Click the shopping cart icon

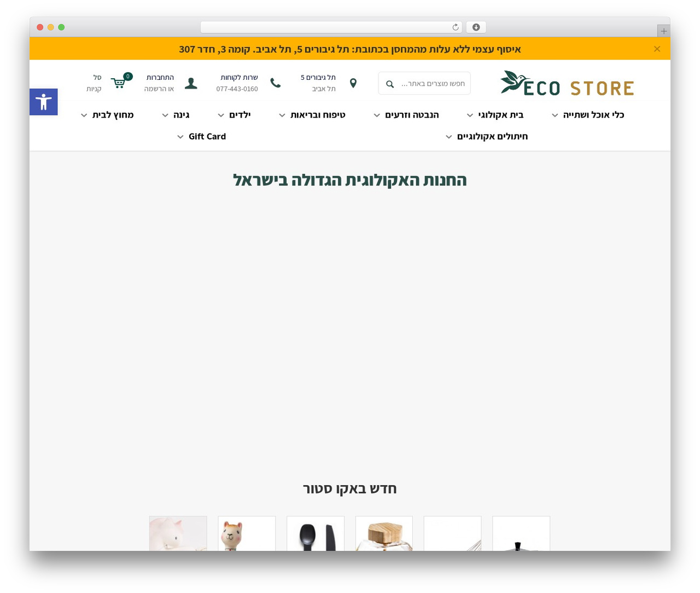tap(119, 83)
